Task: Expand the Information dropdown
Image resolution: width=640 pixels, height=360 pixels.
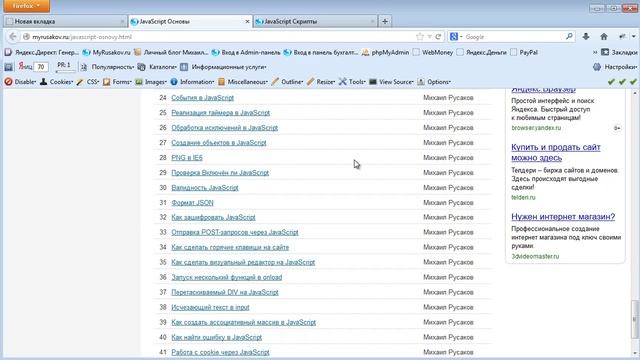Action: point(192,82)
